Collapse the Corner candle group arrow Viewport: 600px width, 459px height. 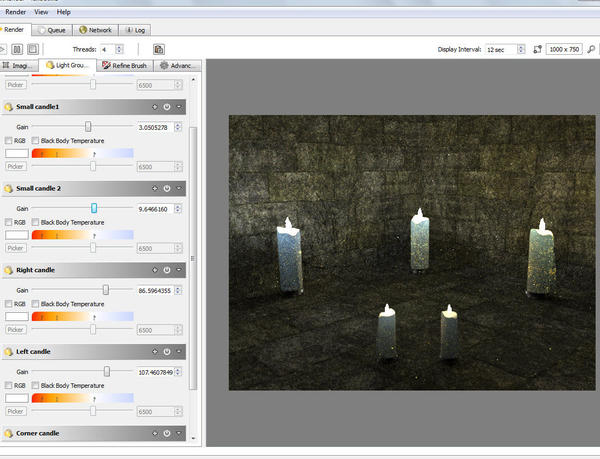(179, 434)
